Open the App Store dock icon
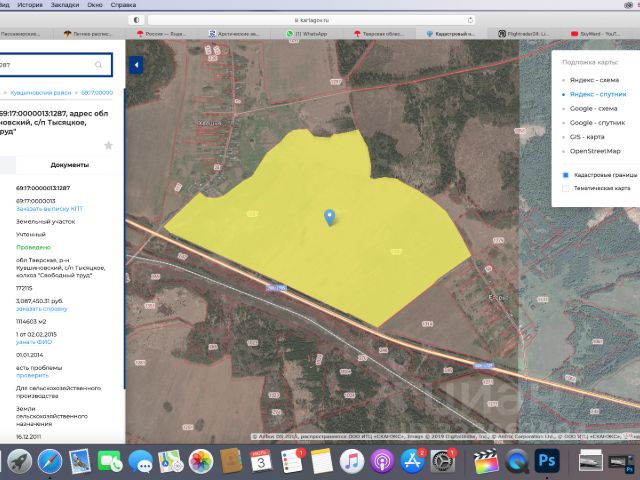Viewport: 640px width, 480px height. point(409,460)
